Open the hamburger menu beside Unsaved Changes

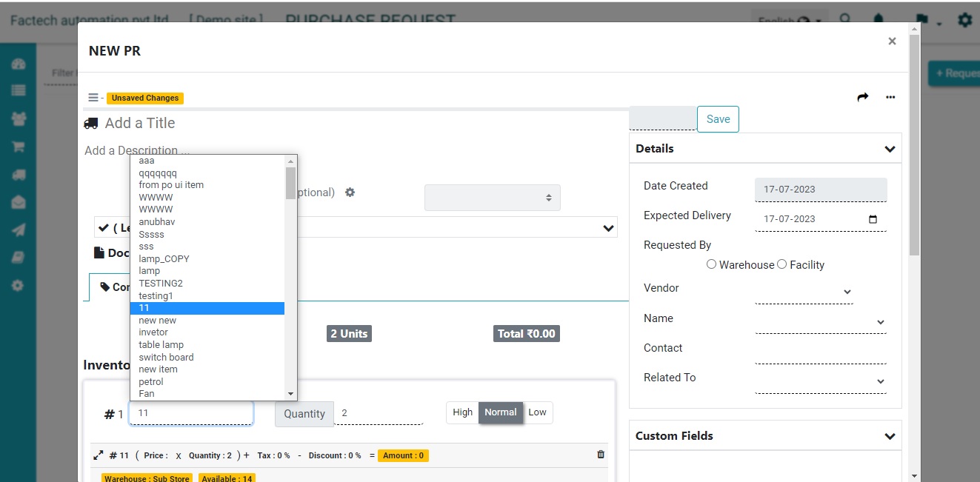tap(93, 98)
